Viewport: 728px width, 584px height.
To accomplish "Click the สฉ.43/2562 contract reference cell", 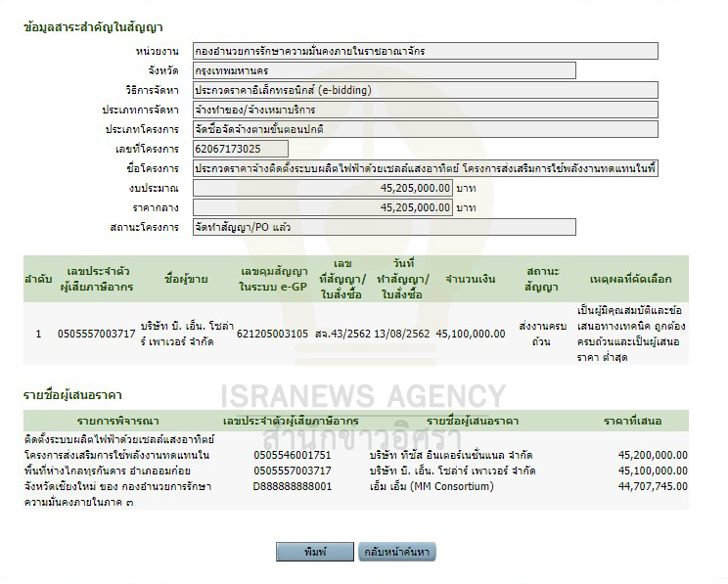I will tap(341, 333).
